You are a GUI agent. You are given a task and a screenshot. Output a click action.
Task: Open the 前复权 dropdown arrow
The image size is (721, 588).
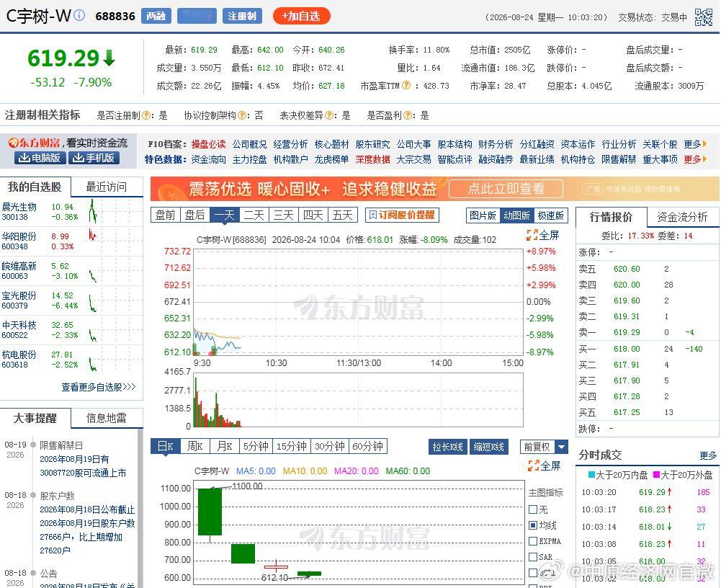[561, 447]
